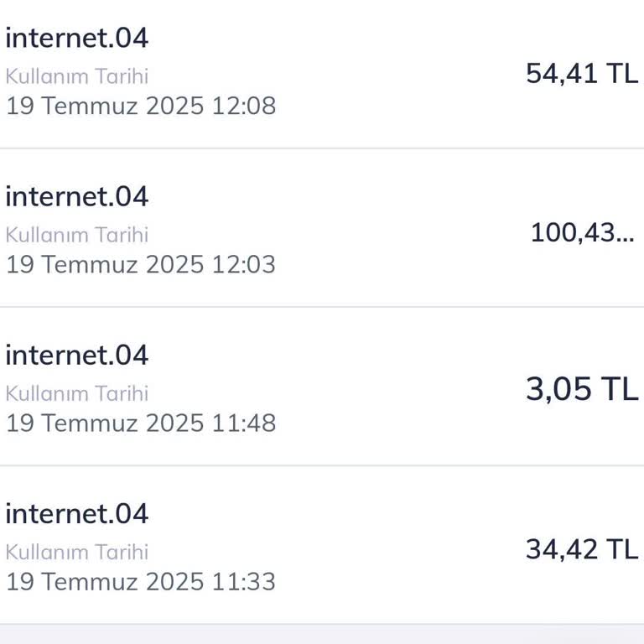
Task: Open the transaction row costing 3,05 TL
Action: (377, 387)
